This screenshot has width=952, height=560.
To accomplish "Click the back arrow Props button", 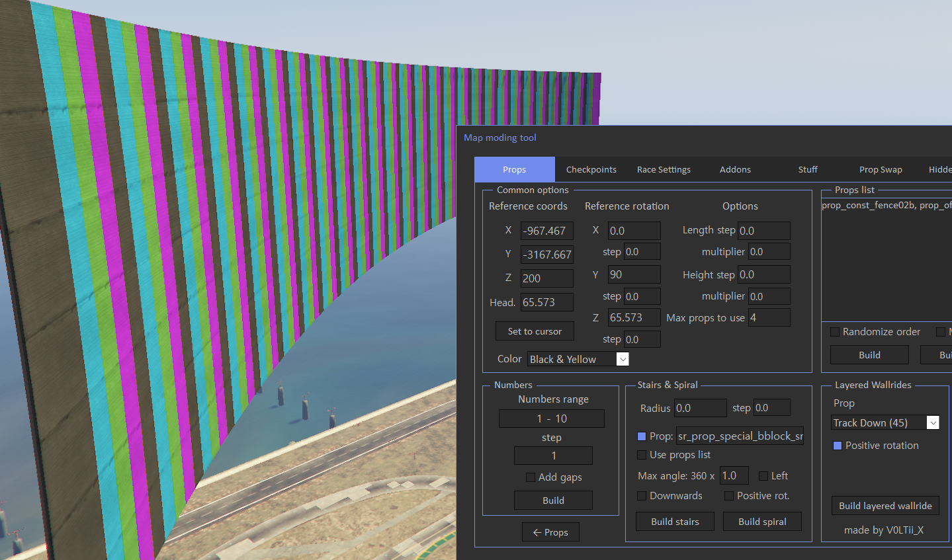I will pos(550,532).
